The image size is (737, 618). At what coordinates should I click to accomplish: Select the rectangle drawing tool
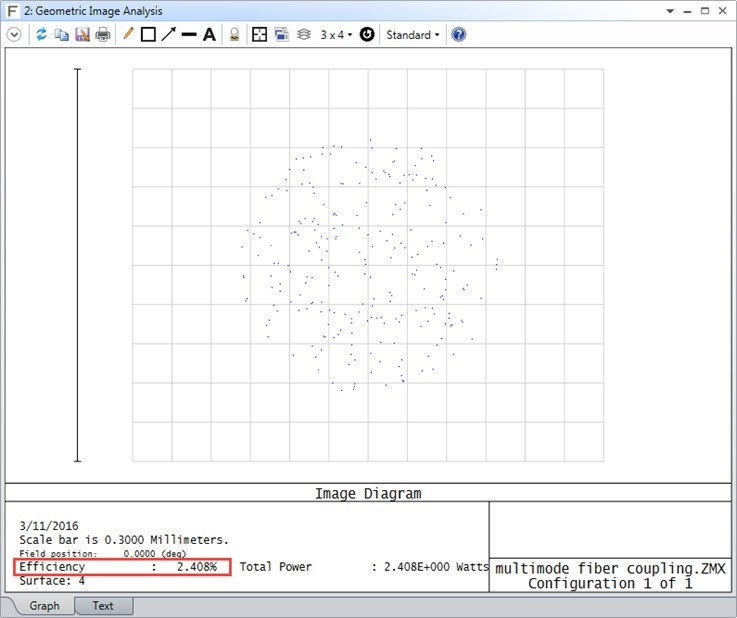click(148, 35)
